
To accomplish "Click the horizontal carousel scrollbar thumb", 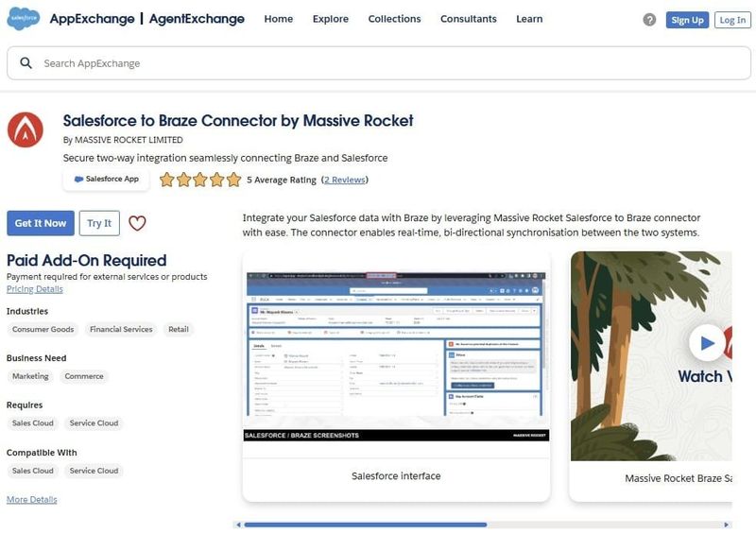I will point(365,525).
